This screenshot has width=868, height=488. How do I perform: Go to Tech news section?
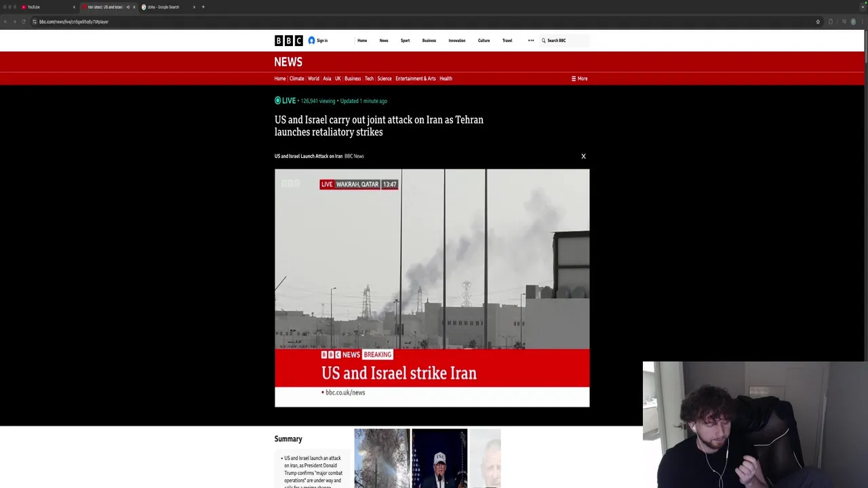point(369,79)
